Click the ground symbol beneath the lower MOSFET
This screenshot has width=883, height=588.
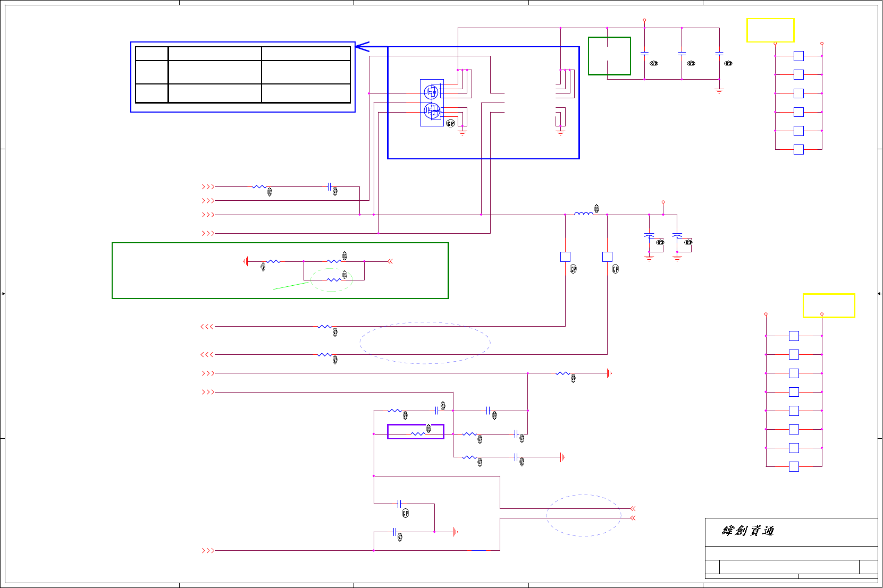click(462, 132)
